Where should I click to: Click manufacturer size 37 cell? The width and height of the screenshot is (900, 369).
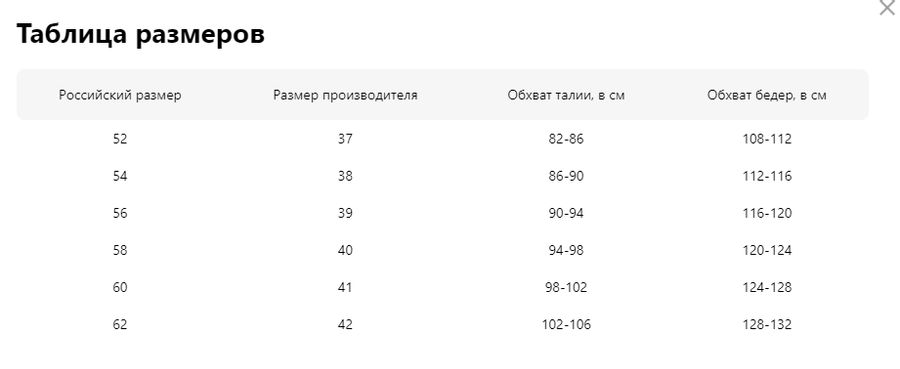click(345, 139)
